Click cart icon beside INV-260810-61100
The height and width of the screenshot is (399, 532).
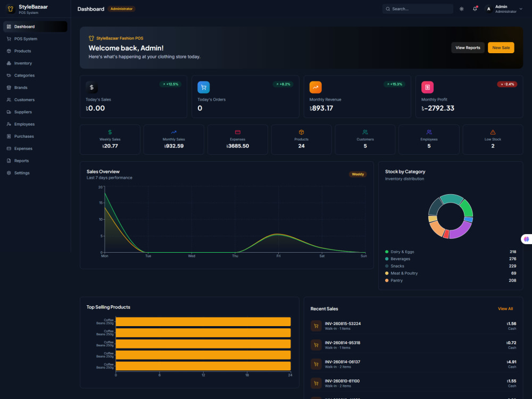coord(316,384)
